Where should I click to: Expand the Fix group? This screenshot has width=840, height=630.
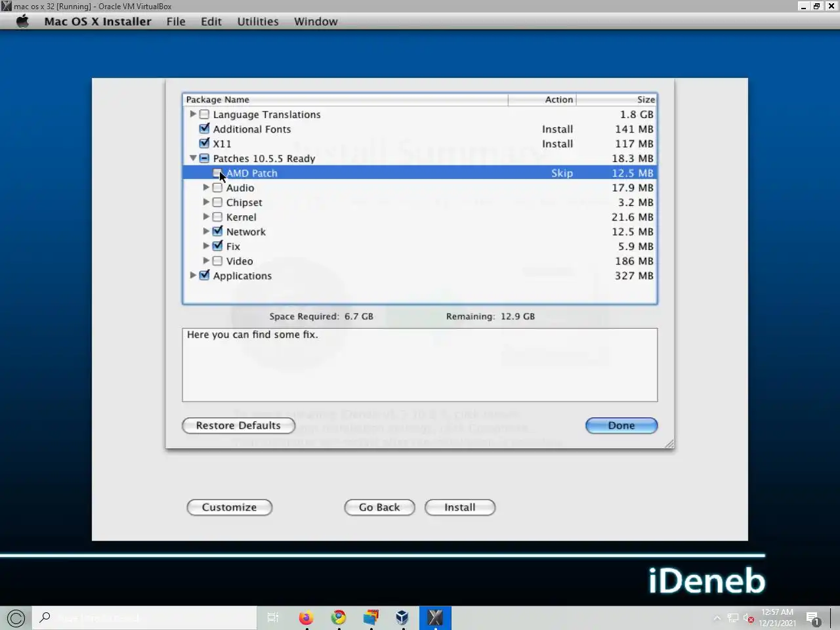(x=206, y=246)
